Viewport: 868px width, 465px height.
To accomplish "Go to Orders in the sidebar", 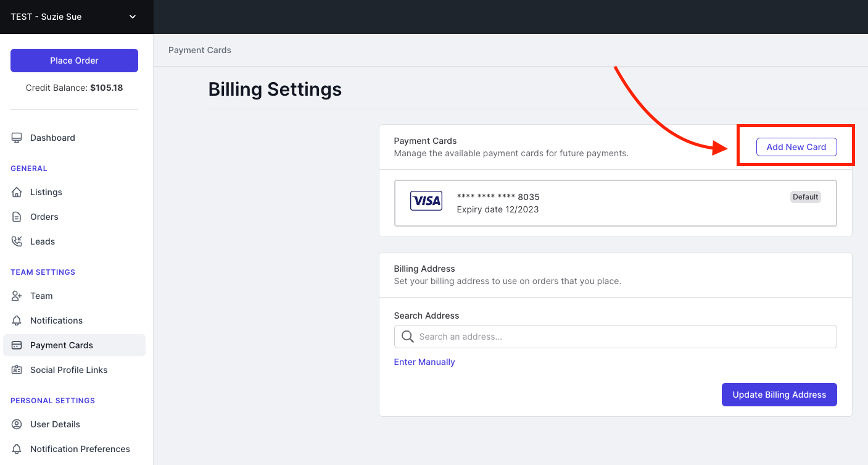I will (x=44, y=217).
